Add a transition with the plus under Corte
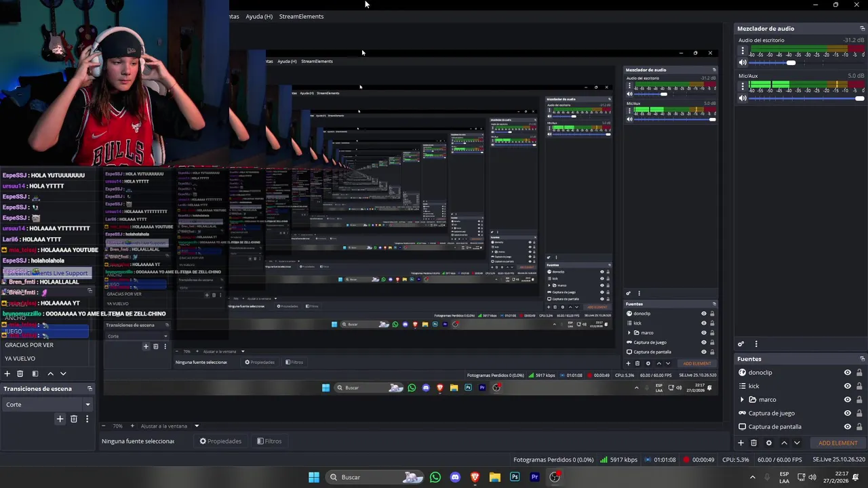 [x=60, y=419]
